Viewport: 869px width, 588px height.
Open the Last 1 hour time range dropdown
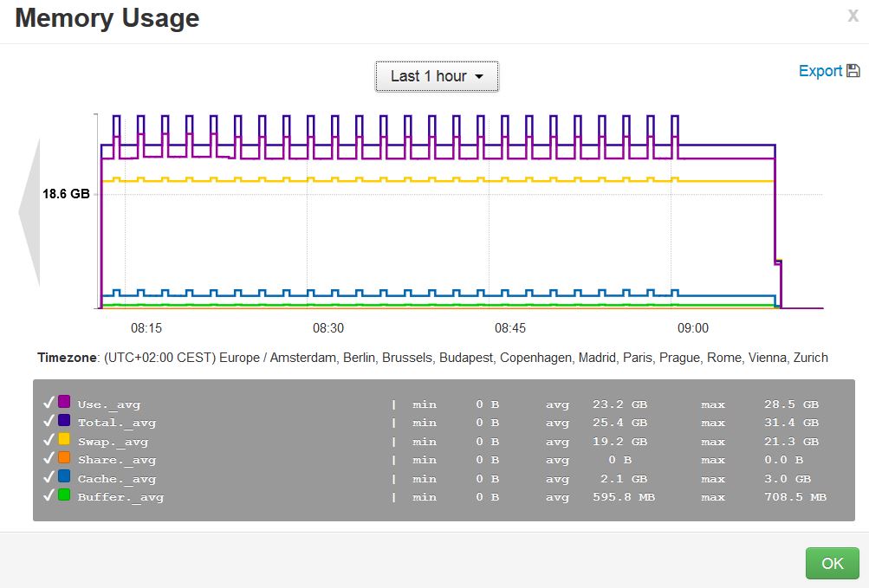click(436, 76)
